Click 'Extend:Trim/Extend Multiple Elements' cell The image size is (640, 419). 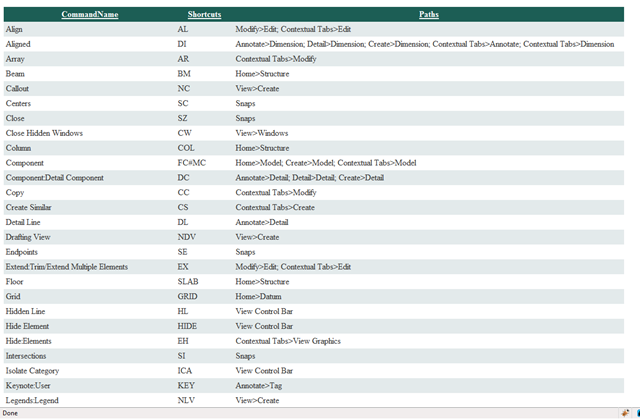(67, 267)
